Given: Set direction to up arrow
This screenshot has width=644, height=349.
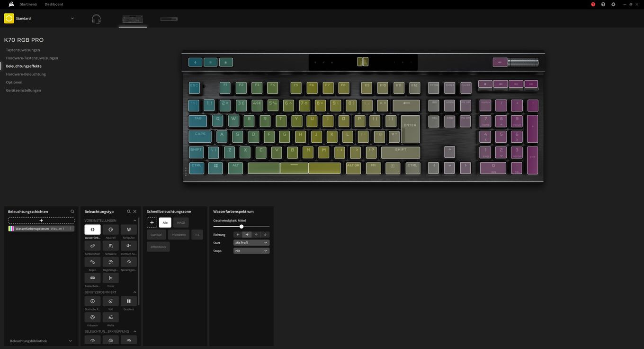Looking at the screenshot, I should click(256, 235).
